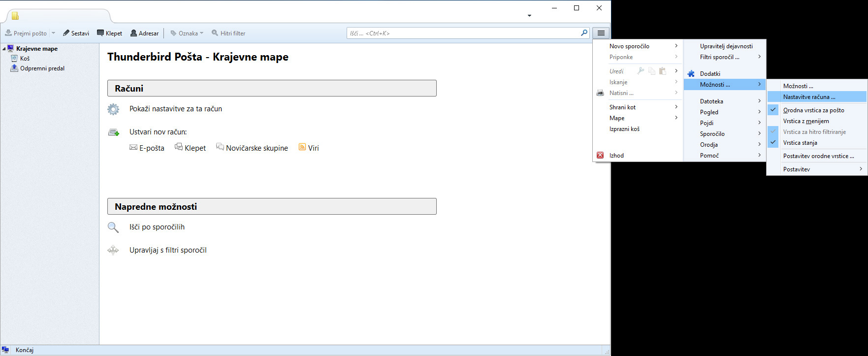Click the Koš trash folder icon
868x356 pixels.
click(14, 58)
